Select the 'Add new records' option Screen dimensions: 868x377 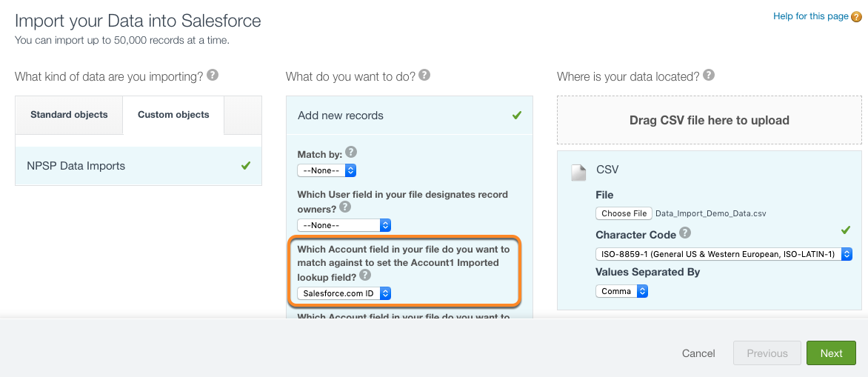click(x=409, y=116)
